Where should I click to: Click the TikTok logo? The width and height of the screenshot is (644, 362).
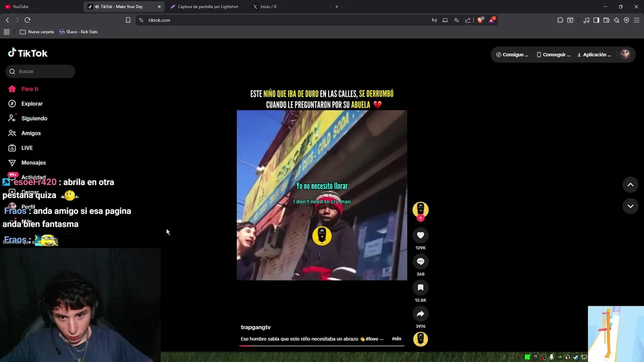pos(28,53)
